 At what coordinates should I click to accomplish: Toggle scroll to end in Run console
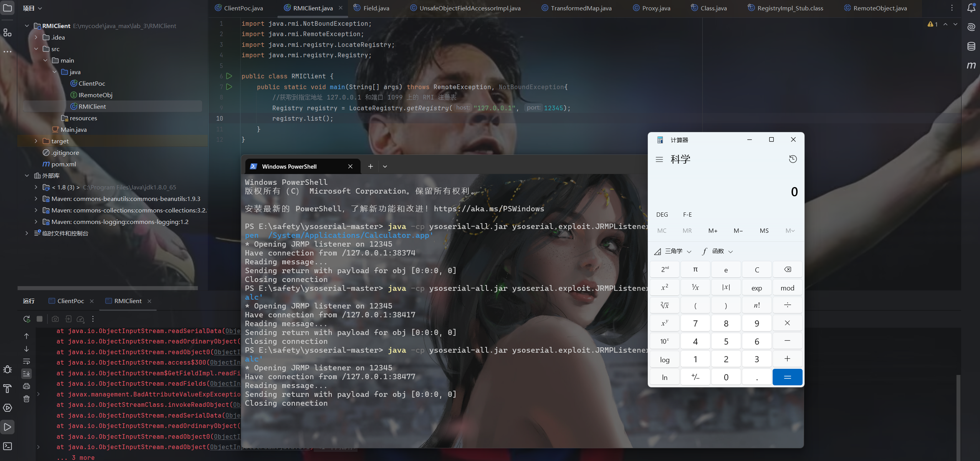(26, 373)
